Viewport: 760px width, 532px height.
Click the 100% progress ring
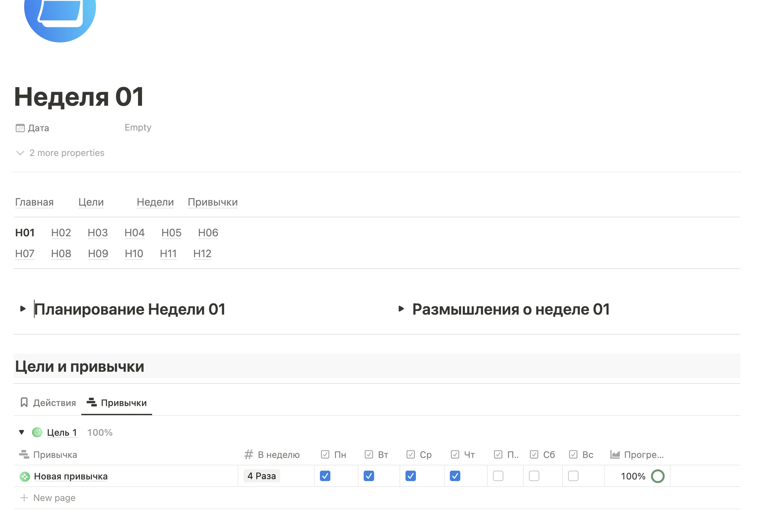657,477
